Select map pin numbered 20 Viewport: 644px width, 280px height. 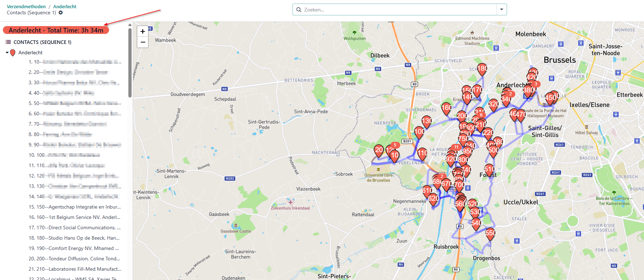(379, 150)
